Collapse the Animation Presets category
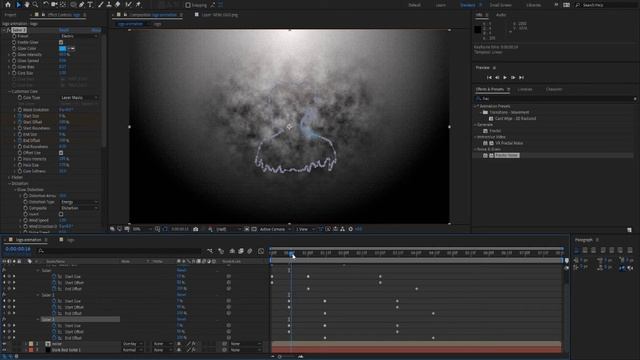640x360 pixels. (476, 106)
